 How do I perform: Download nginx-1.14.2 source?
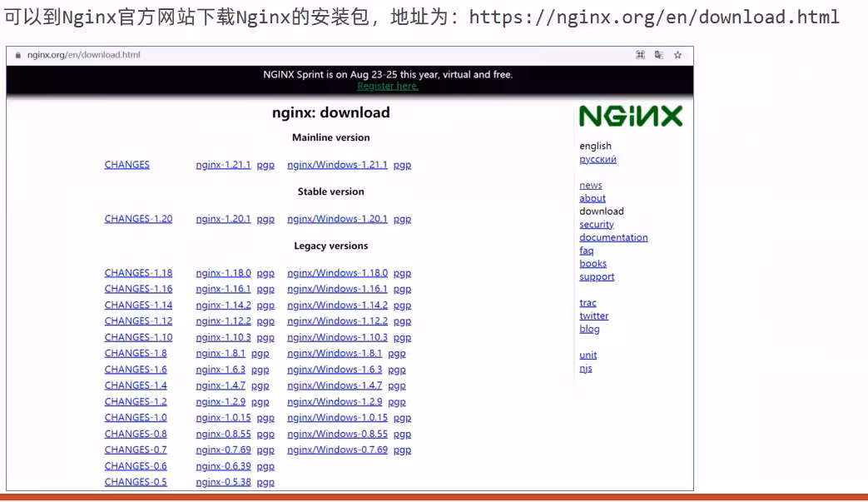[x=223, y=305]
